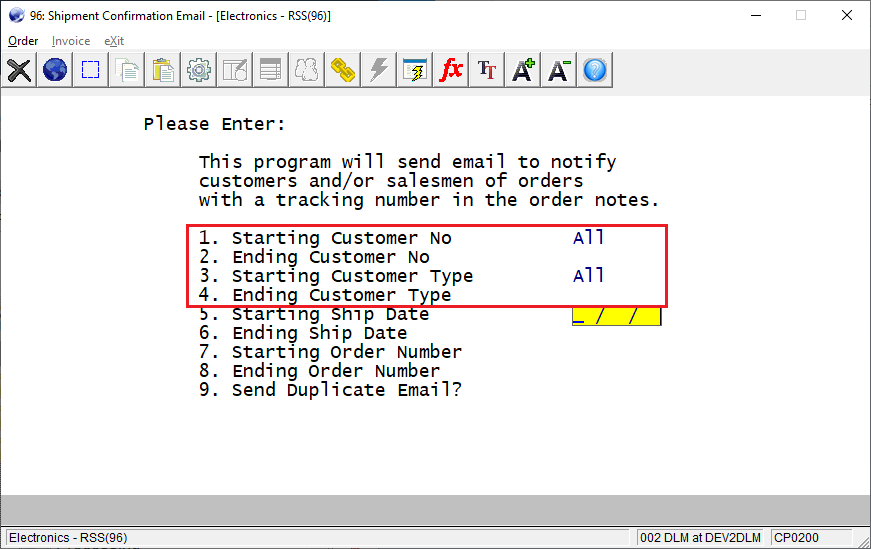Click the Starting Order Number line

[330, 352]
